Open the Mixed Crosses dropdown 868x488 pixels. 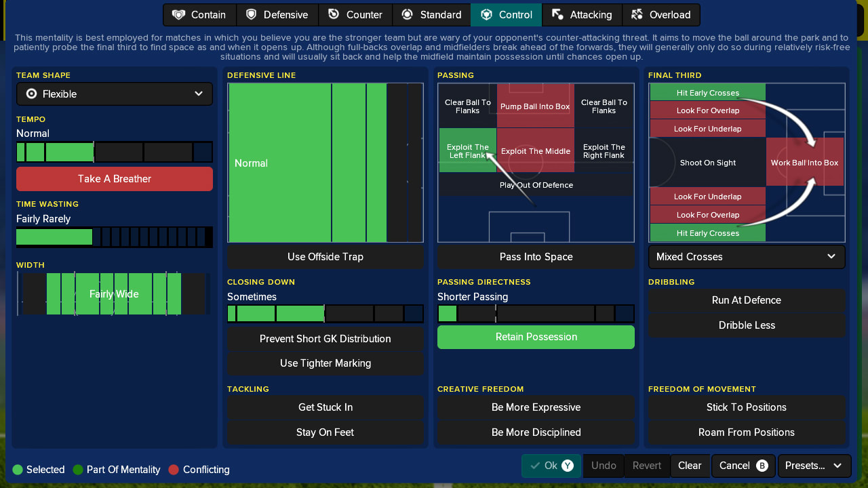tap(746, 257)
